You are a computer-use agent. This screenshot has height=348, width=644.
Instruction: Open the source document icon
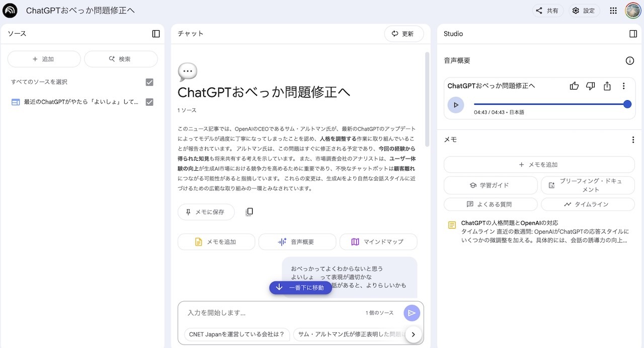tap(16, 102)
